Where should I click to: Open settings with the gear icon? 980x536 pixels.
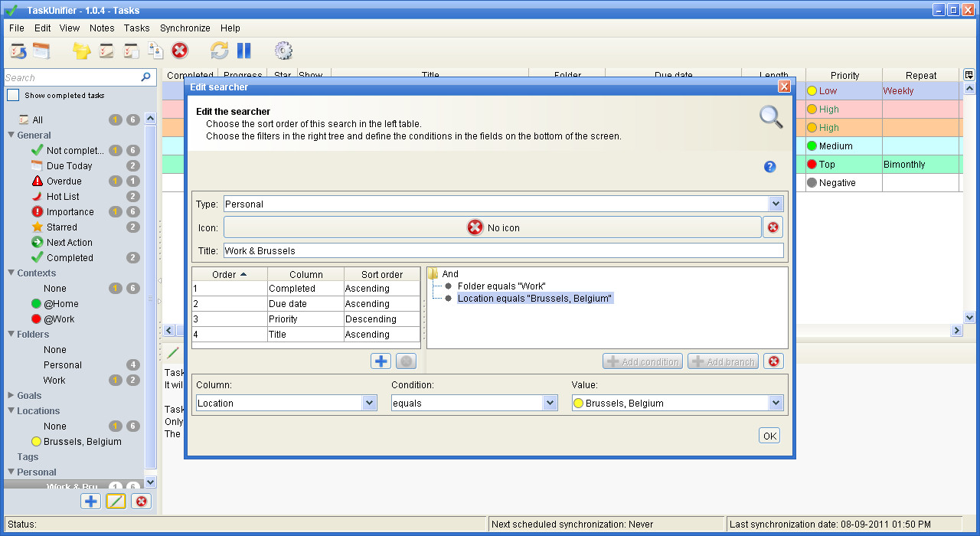[x=283, y=51]
